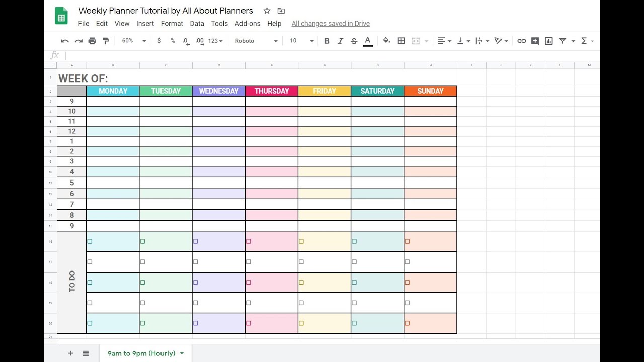Viewport: 644px width, 362px height.
Task: Open the Data menu
Action: [x=197, y=23]
